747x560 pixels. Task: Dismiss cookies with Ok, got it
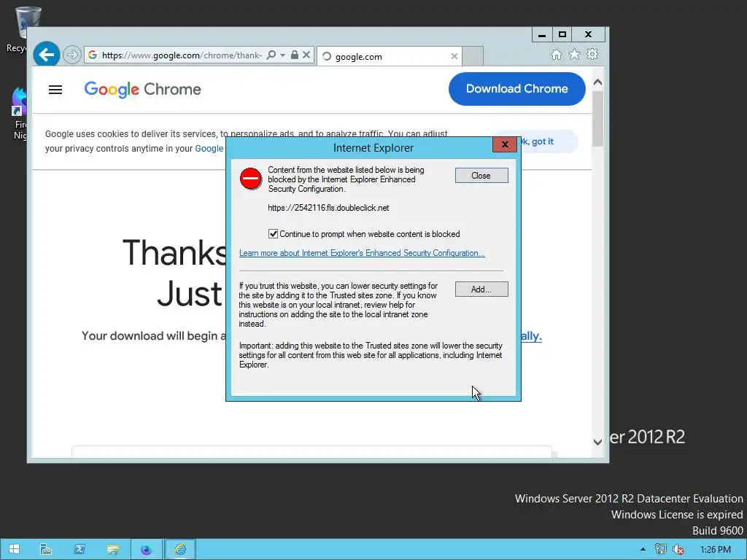pos(548,141)
